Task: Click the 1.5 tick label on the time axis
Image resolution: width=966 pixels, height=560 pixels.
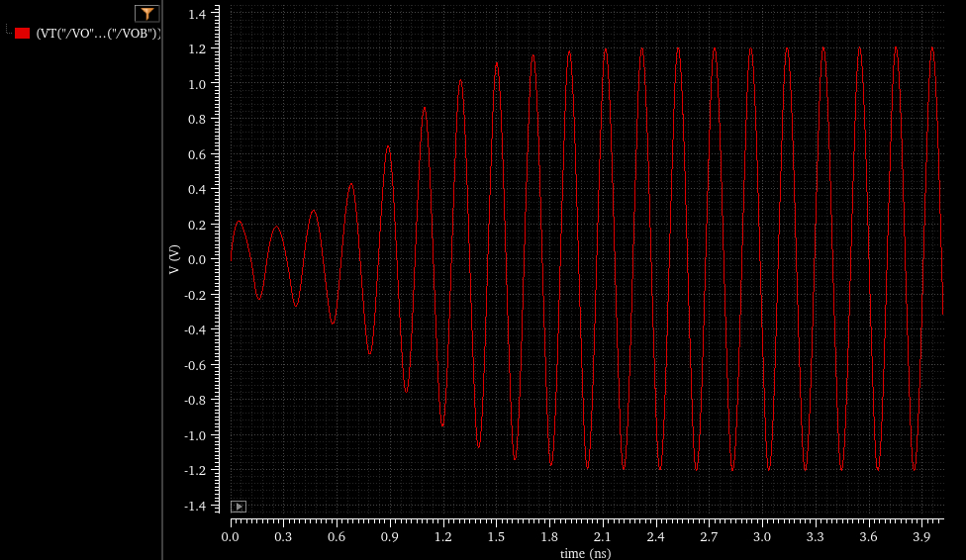Action: (497, 536)
